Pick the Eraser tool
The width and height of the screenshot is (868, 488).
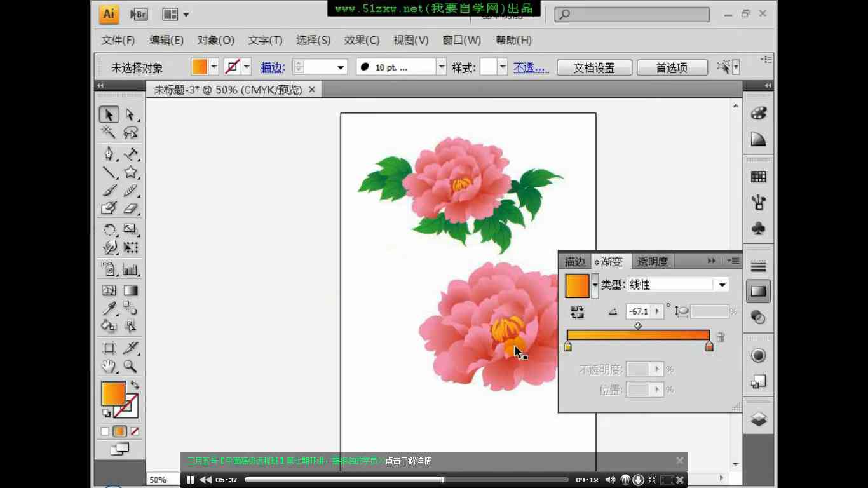pyautogui.click(x=130, y=208)
